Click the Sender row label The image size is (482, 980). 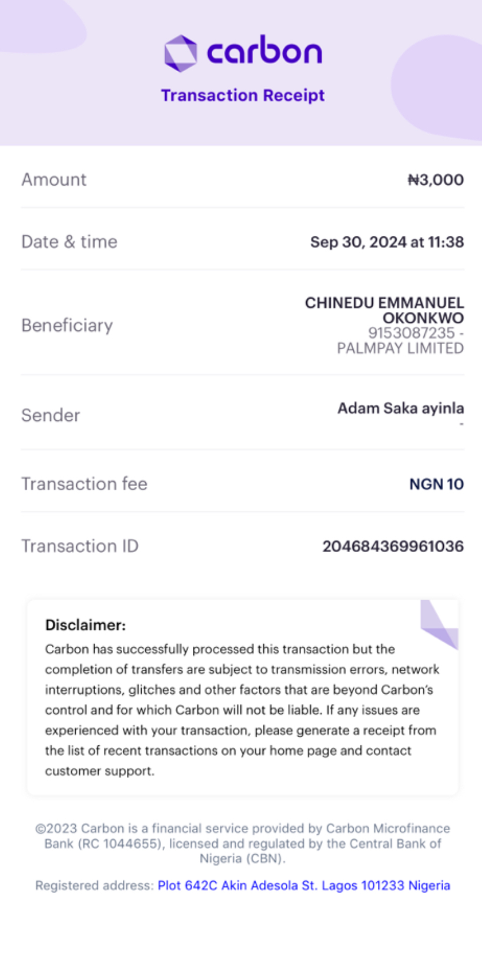pyautogui.click(x=51, y=416)
